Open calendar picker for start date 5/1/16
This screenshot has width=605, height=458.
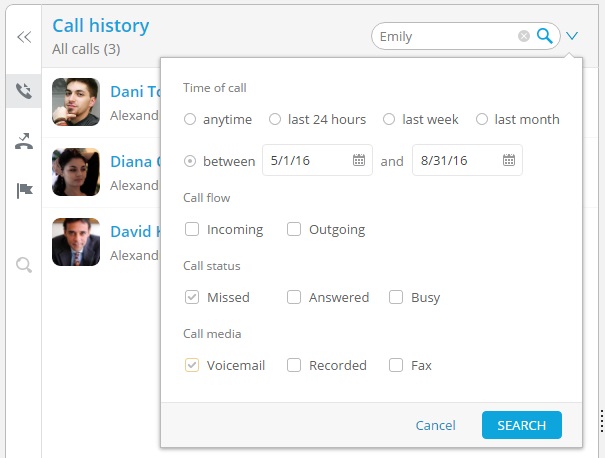click(359, 160)
